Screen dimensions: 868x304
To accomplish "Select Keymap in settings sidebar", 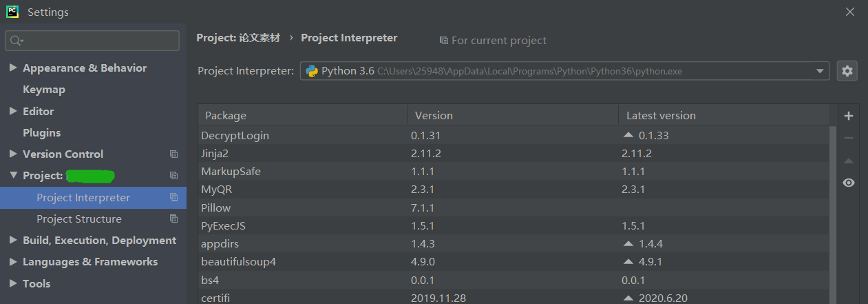I will pyautogui.click(x=44, y=90).
